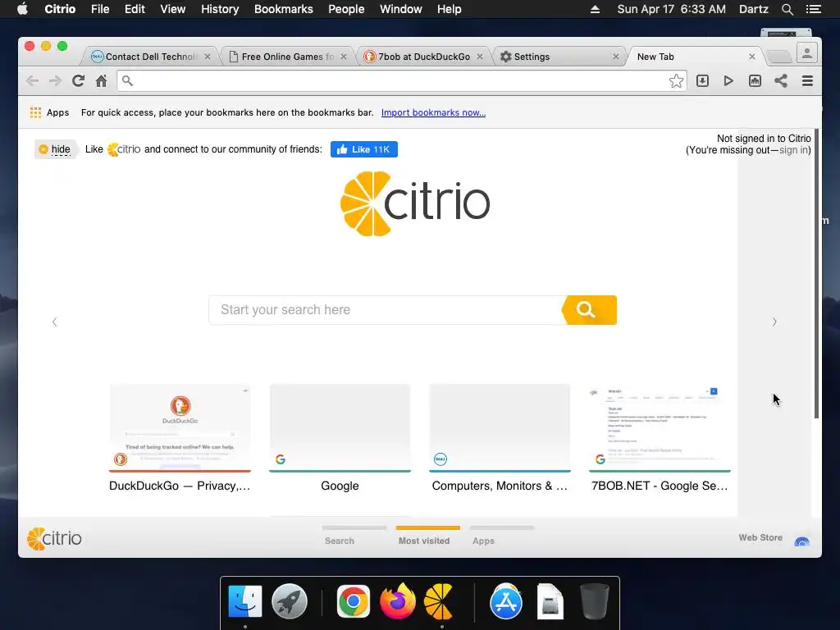Click the Citrio icon in the dock

pos(439,601)
